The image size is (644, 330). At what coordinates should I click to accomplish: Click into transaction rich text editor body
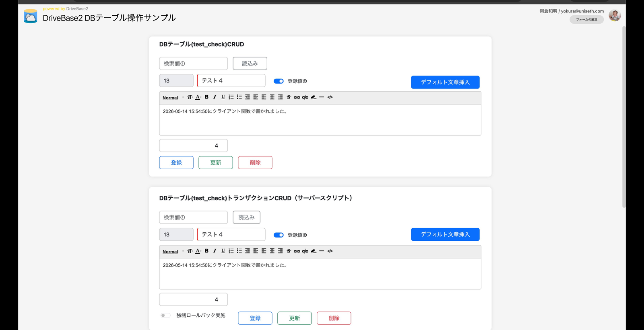(320, 274)
